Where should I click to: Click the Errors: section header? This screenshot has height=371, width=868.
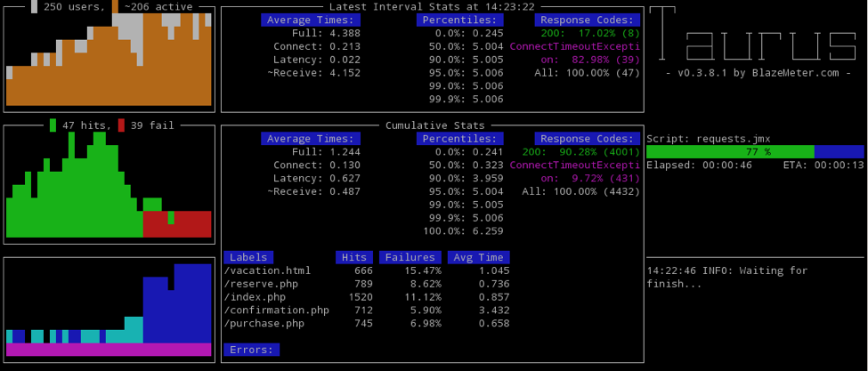[251, 350]
